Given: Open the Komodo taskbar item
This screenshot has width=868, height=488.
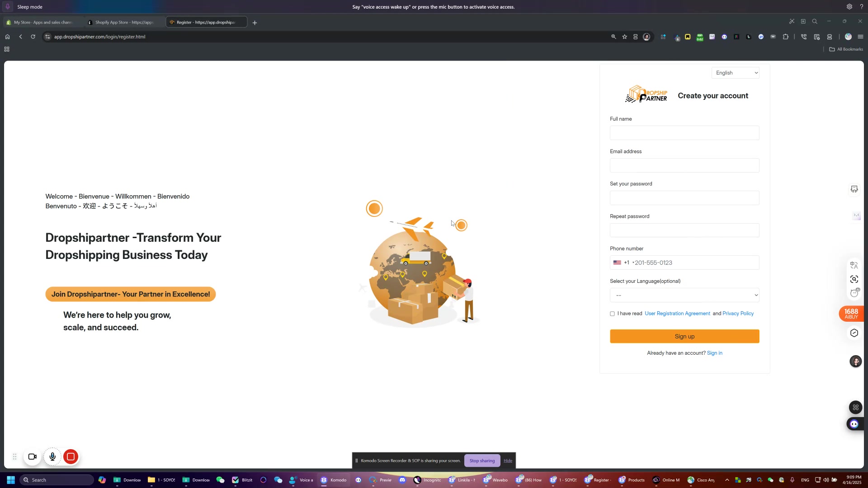Looking at the screenshot, I should 334,480.
